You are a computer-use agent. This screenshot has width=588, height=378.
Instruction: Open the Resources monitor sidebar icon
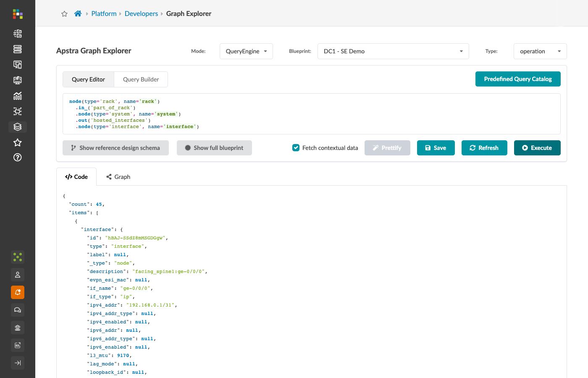[x=18, y=80]
